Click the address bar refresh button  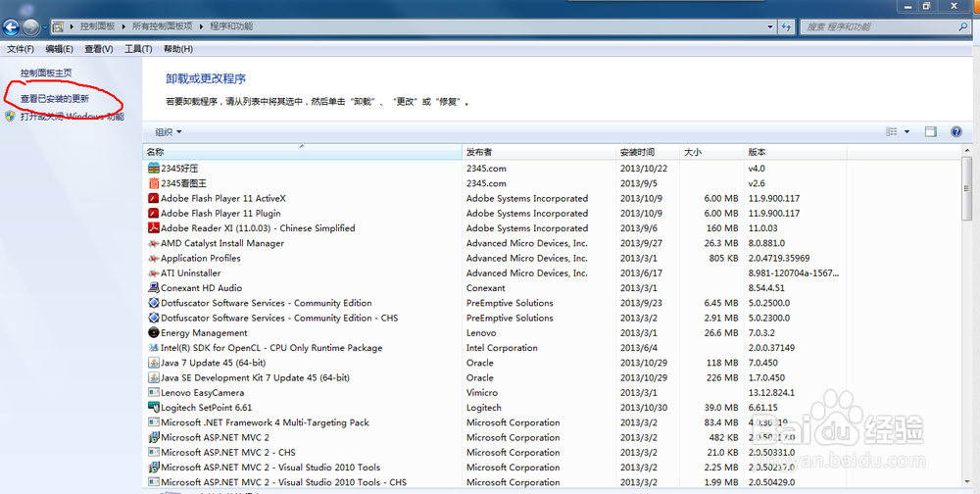pos(786,26)
